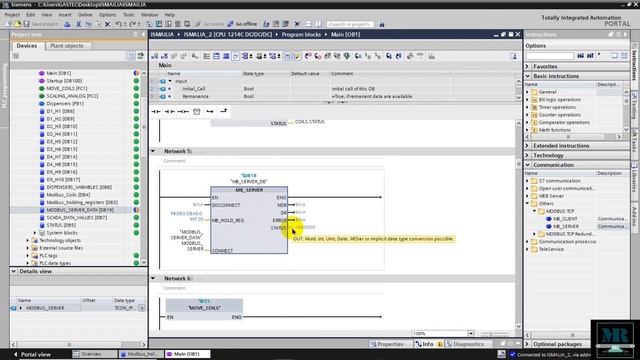Click the Data type column header
Image resolution: width=640 pixels, height=360 pixels.
coord(253,73)
